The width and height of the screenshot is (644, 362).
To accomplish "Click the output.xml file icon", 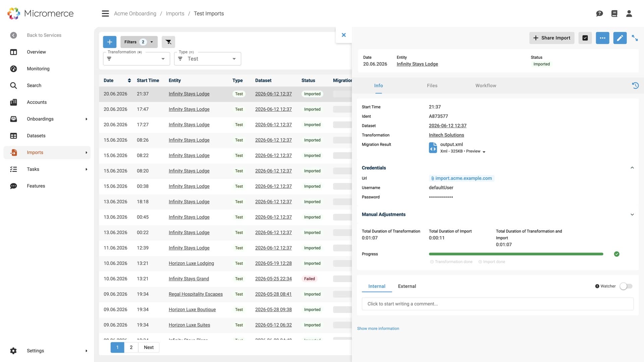I will pyautogui.click(x=433, y=147).
